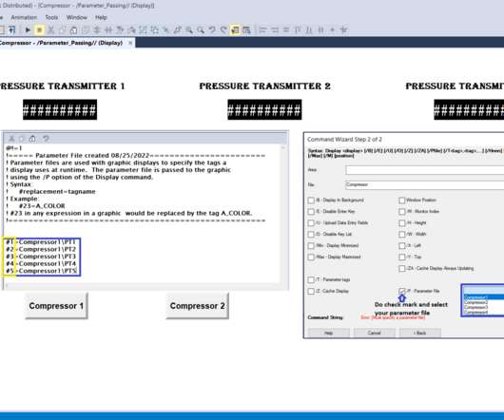Click the star icon ending the toolbar
Image resolution: width=504 pixels, height=420 pixels.
point(343,29)
